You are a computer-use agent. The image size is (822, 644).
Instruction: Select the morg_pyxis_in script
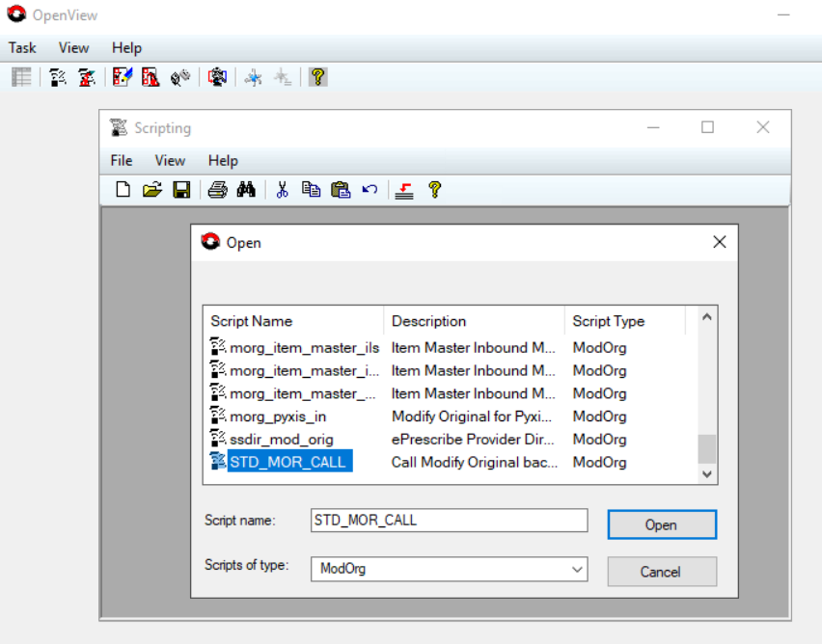click(278, 416)
